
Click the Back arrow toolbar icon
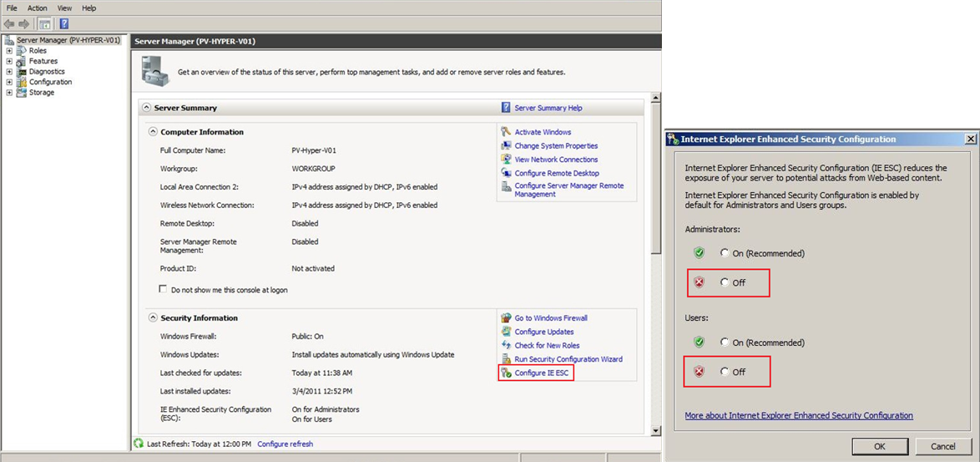[8, 23]
